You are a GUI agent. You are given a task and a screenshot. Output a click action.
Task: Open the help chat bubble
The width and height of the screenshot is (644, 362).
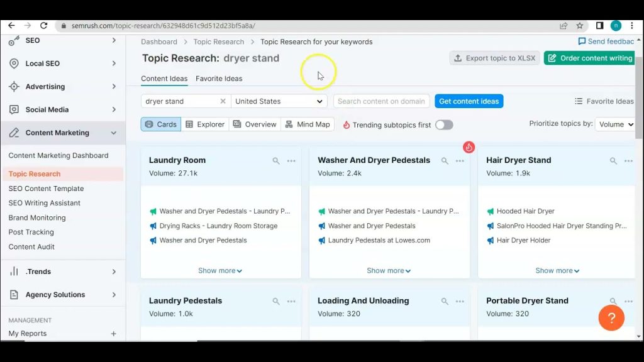611,318
